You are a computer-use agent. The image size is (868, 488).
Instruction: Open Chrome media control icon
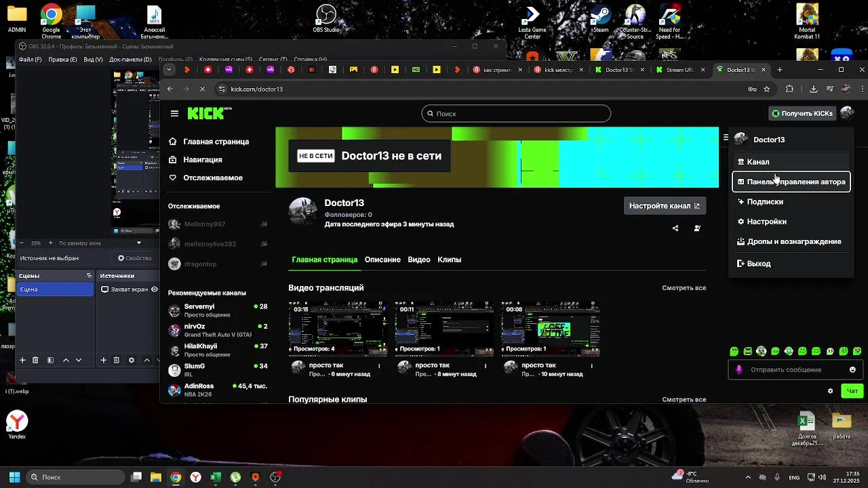click(x=831, y=89)
